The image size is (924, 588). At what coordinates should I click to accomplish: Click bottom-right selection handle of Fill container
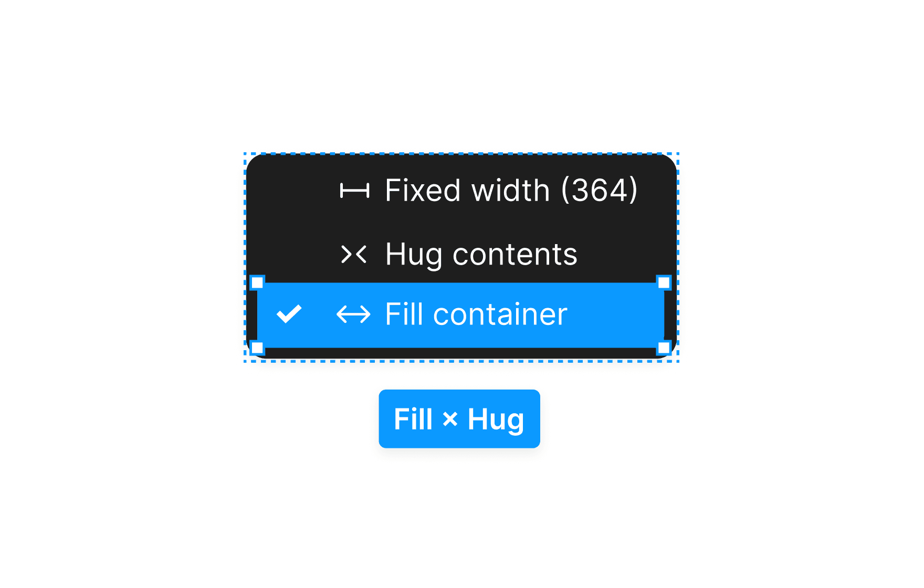(x=664, y=348)
